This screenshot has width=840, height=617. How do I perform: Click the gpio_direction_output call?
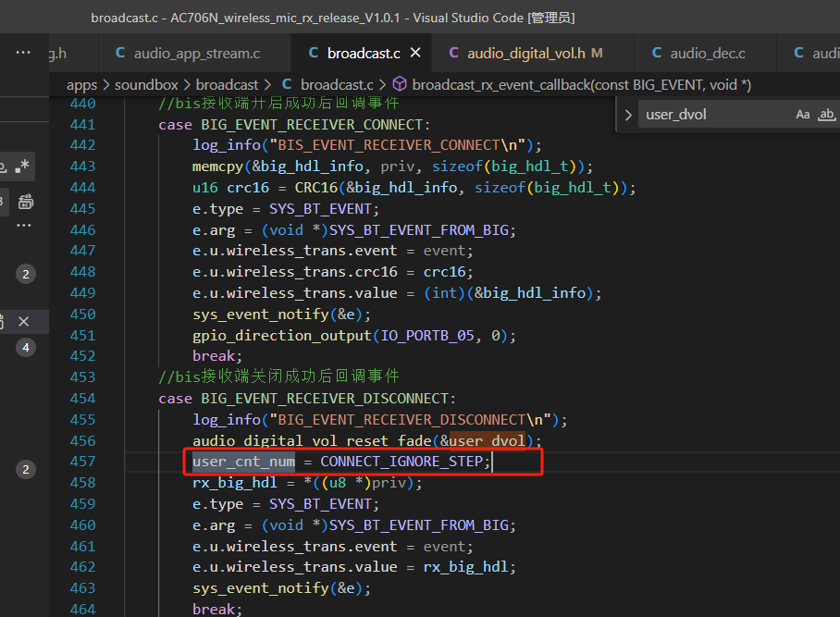click(x=282, y=335)
